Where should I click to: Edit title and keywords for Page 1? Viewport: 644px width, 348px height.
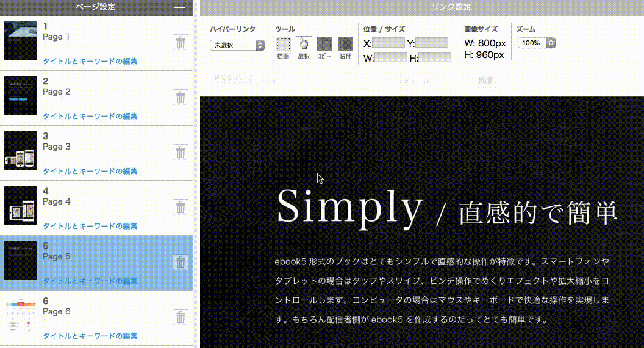90,61
